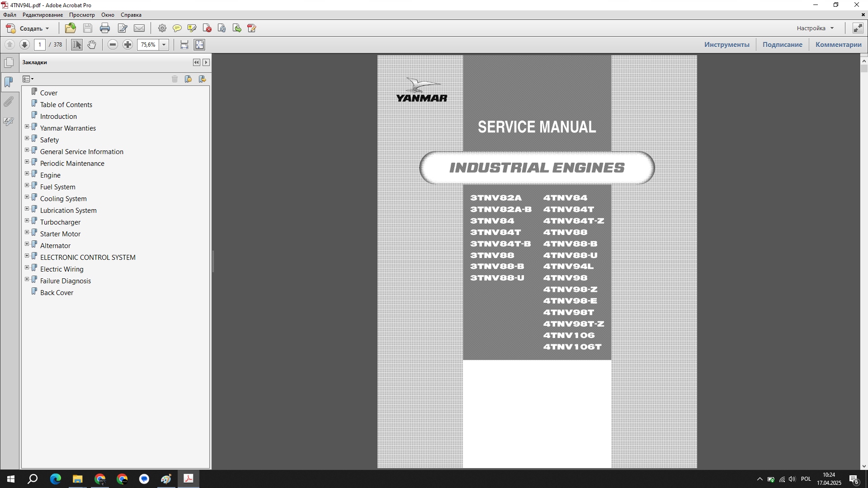Toggle fit full page view
The image size is (868, 488).
(x=199, y=44)
